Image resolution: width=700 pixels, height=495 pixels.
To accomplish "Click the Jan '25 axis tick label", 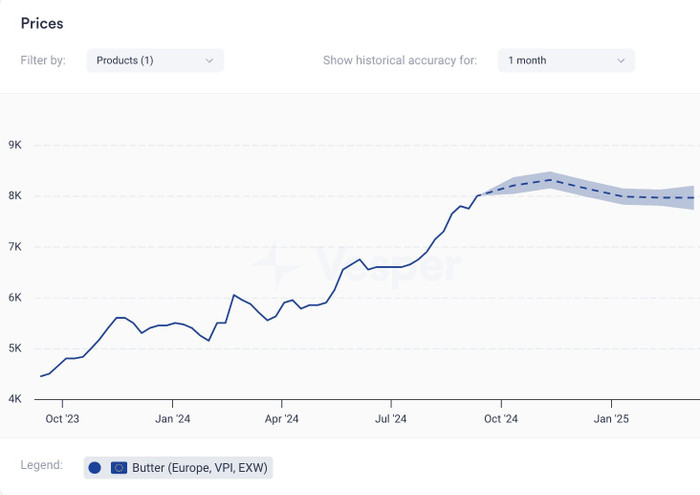I will click(611, 419).
